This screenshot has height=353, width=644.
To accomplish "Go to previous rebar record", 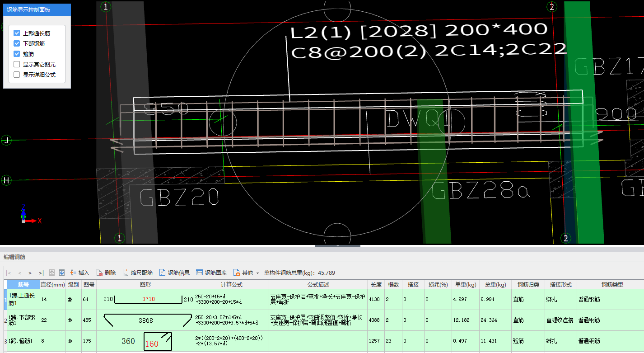I will (19, 273).
